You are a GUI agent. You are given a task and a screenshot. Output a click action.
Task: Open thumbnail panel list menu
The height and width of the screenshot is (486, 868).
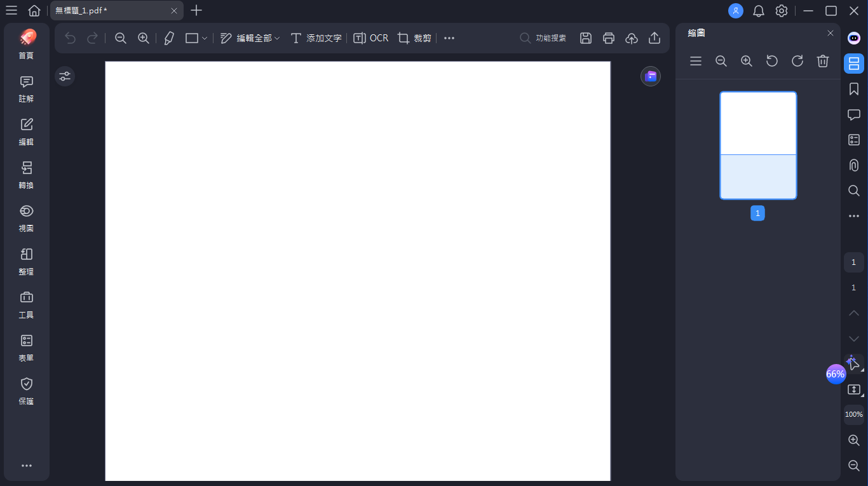click(696, 61)
